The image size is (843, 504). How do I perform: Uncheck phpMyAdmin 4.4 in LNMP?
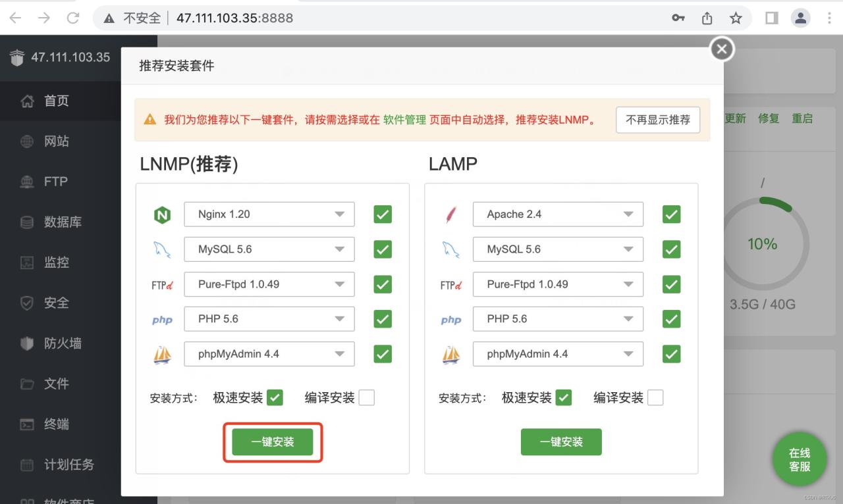pyautogui.click(x=383, y=354)
